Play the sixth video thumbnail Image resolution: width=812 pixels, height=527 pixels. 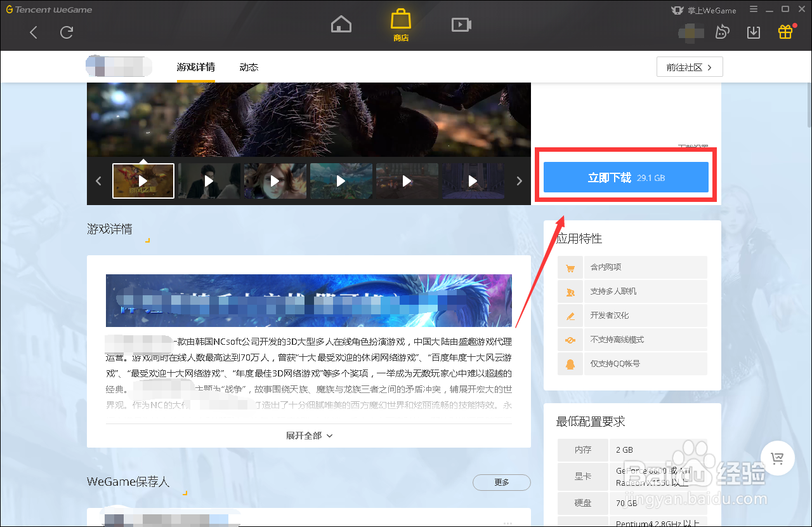(x=473, y=181)
